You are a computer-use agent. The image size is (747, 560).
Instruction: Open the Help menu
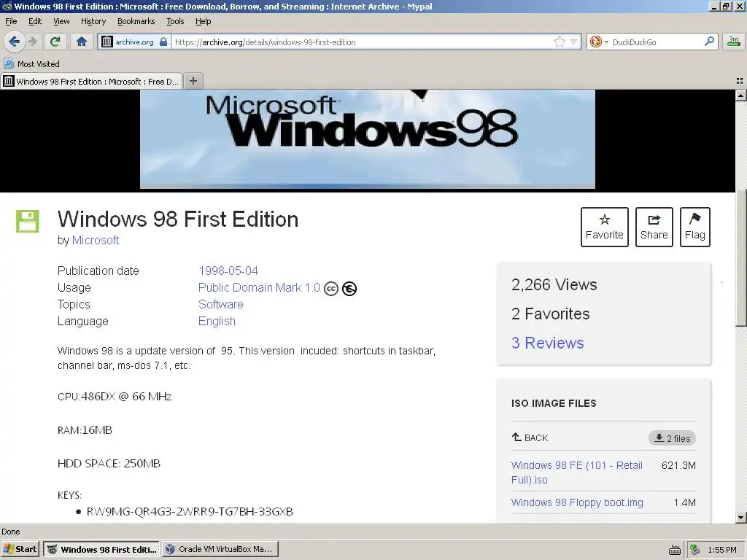203,21
